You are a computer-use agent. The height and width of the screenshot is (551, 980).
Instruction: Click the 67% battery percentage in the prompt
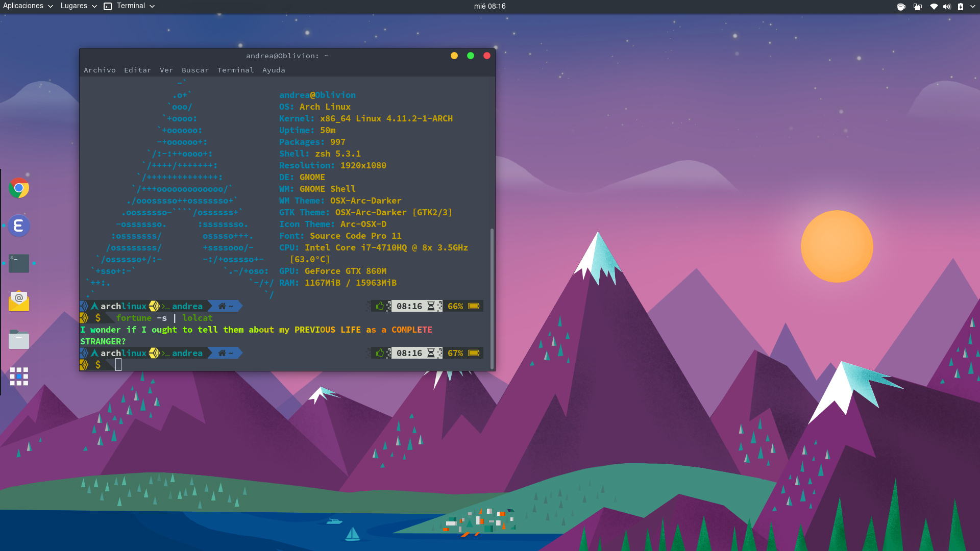click(x=456, y=353)
